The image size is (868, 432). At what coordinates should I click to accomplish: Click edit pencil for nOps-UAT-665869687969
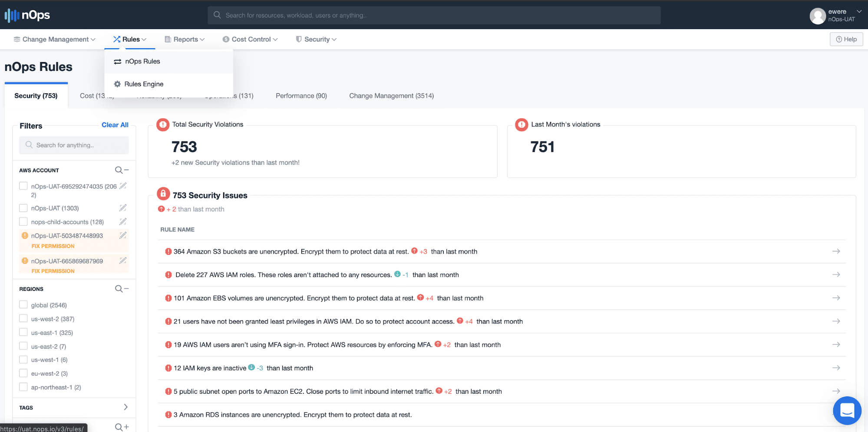click(123, 261)
